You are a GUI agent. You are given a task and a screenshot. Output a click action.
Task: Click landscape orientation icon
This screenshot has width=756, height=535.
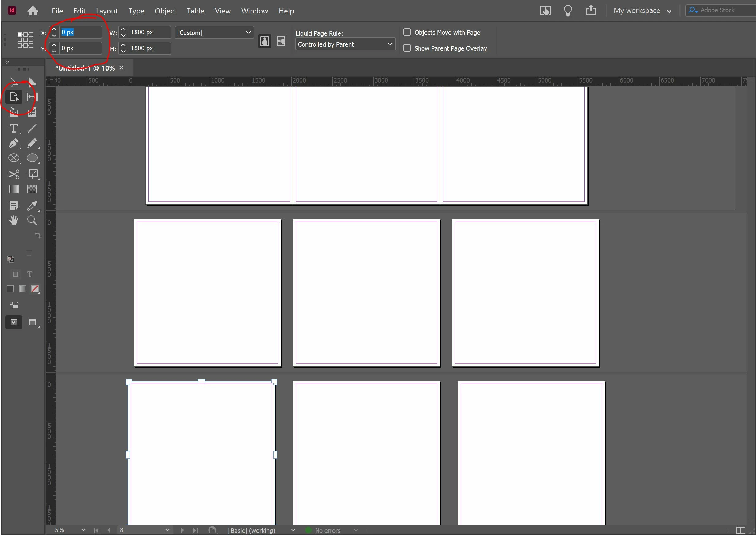coord(281,41)
